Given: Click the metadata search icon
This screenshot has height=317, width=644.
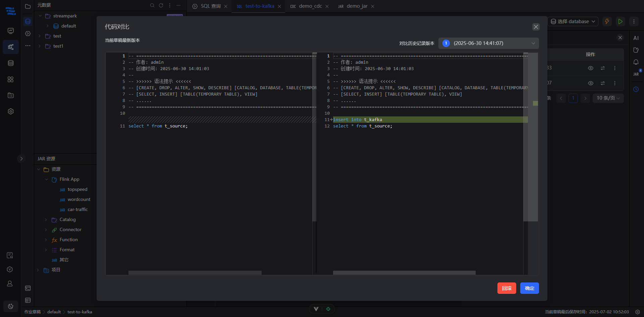Looking at the screenshot, I should point(152,5).
